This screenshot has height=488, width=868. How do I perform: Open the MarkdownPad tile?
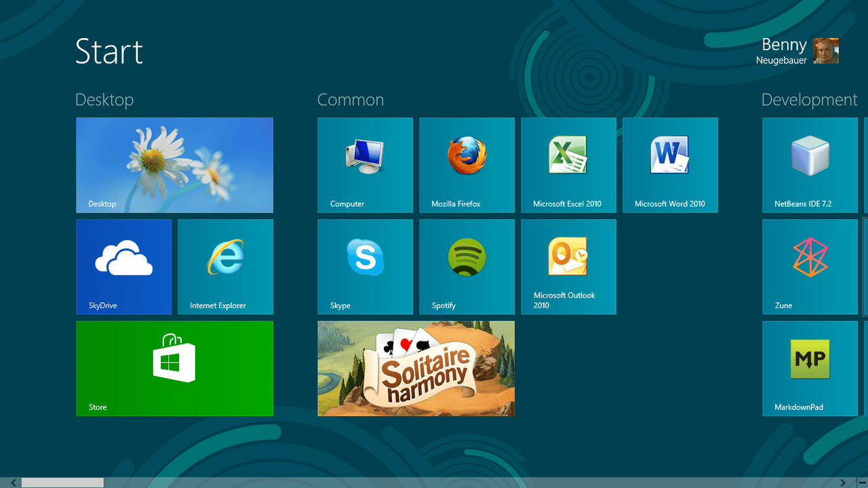810,369
